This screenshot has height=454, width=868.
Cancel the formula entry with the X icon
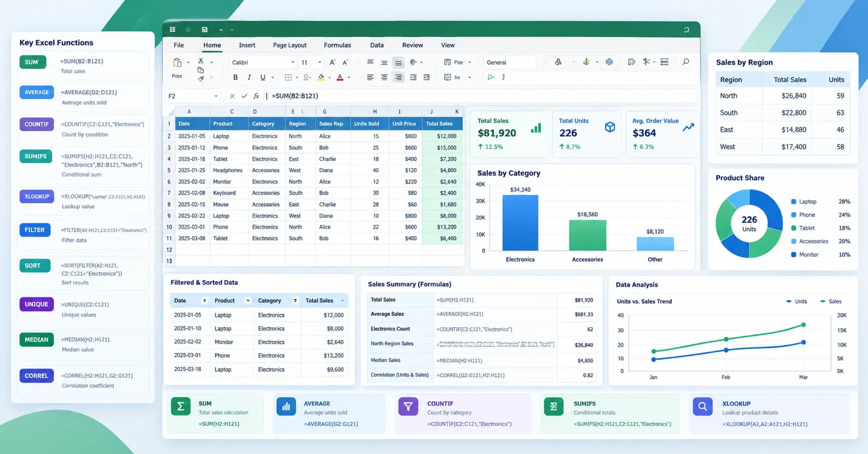[232, 96]
